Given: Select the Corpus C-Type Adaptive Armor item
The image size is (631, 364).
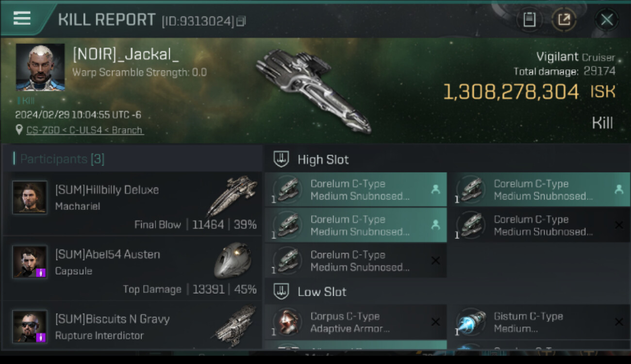Looking at the screenshot, I should (356, 322).
